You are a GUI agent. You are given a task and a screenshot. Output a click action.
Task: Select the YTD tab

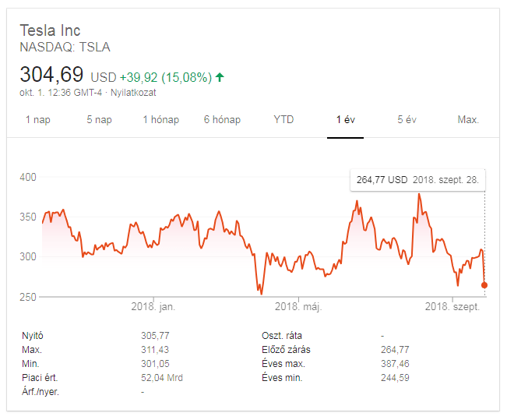point(284,120)
